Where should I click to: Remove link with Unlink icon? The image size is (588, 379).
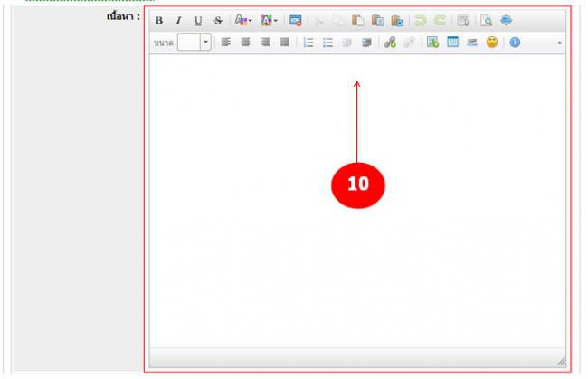(410, 43)
